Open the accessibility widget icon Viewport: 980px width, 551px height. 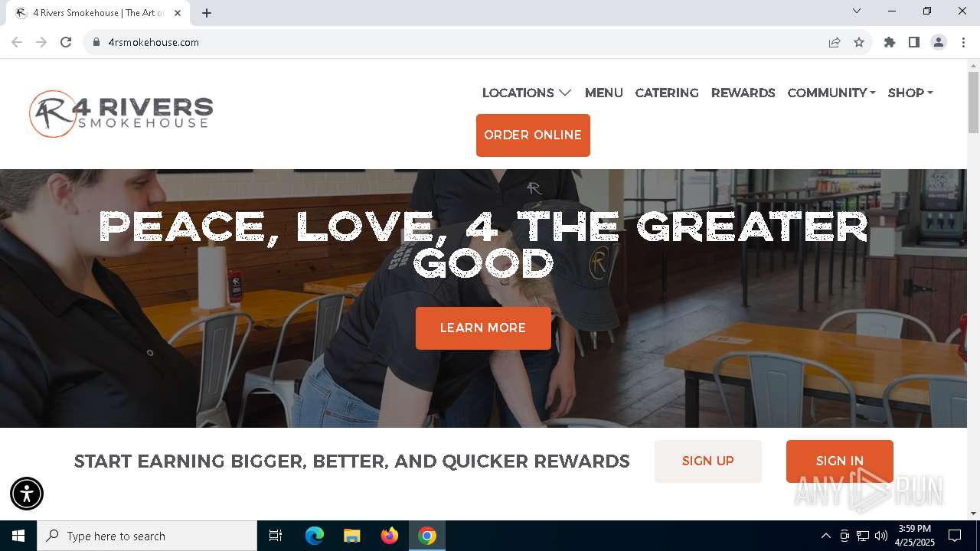(x=27, y=494)
